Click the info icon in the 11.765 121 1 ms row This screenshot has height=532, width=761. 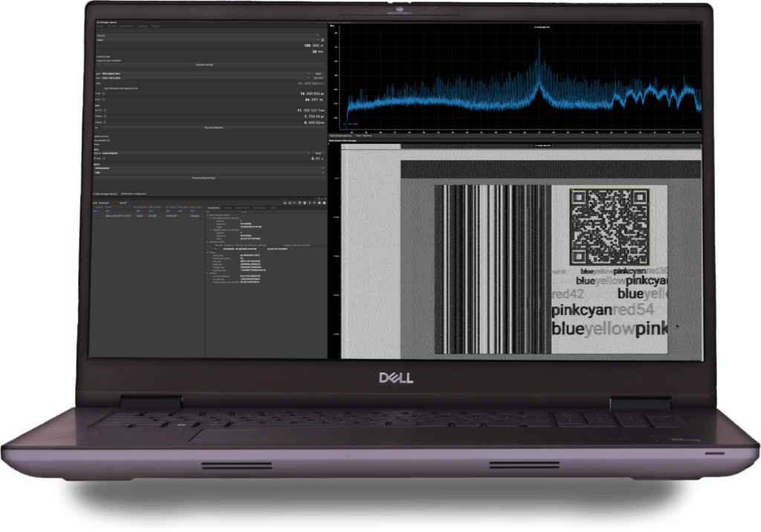(105, 110)
